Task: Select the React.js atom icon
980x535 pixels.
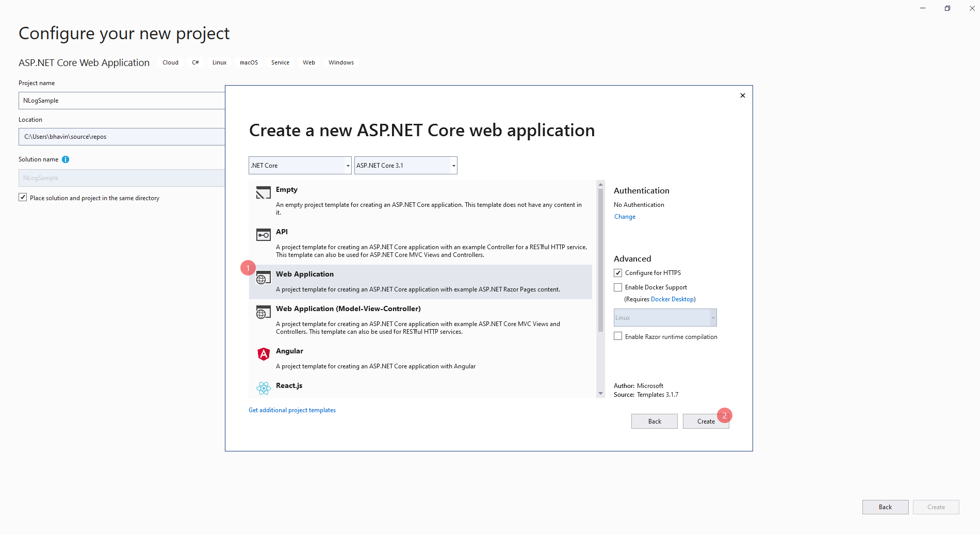Action: click(264, 388)
